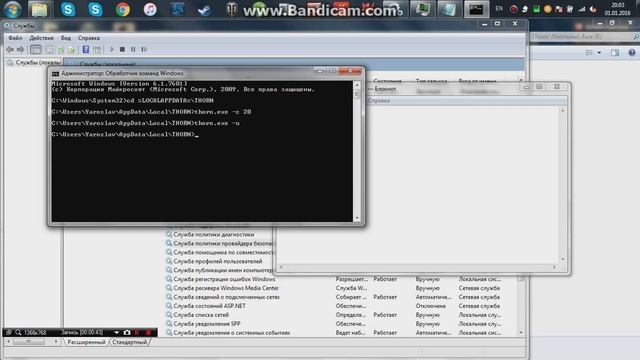The width and height of the screenshot is (640, 360).
Task: Click the EN language indicator in tray
Action: 499,9
